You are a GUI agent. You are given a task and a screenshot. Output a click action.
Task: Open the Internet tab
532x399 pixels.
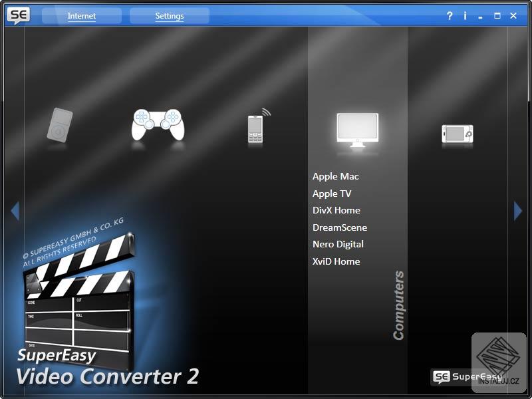tap(81, 15)
